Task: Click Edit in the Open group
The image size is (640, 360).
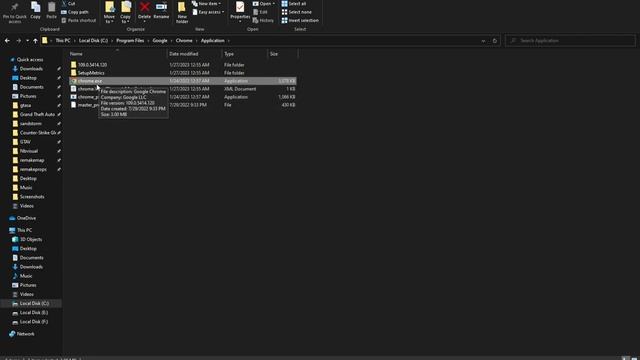Action: point(260,12)
